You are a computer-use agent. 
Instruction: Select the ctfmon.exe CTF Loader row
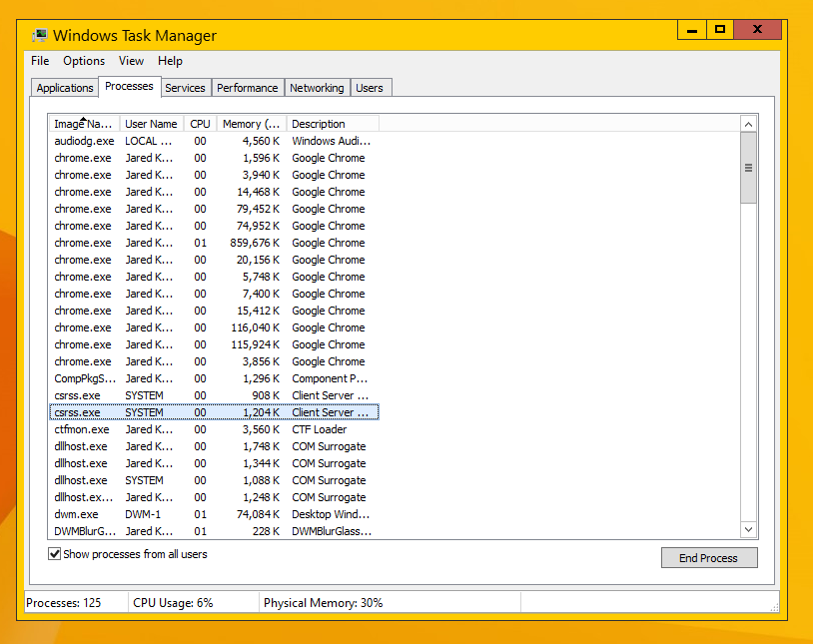coord(214,429)
